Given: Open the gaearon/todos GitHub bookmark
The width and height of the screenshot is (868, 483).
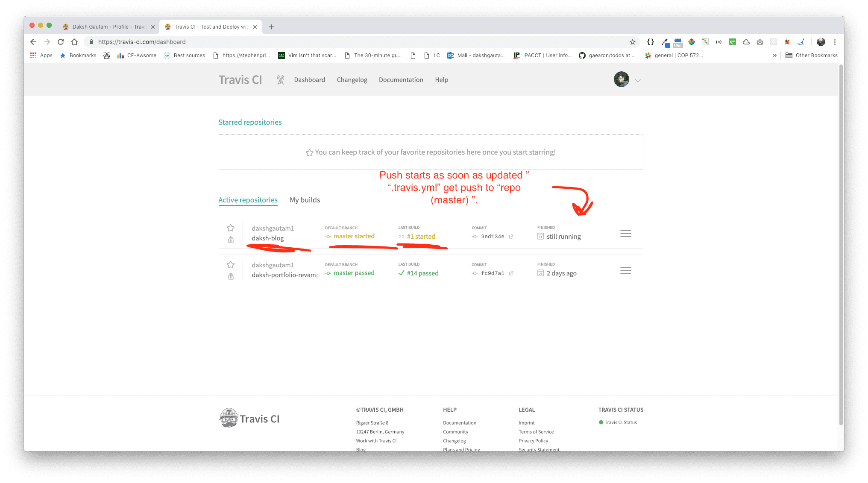Looking at the screenshot, I should tap(607, 56).
